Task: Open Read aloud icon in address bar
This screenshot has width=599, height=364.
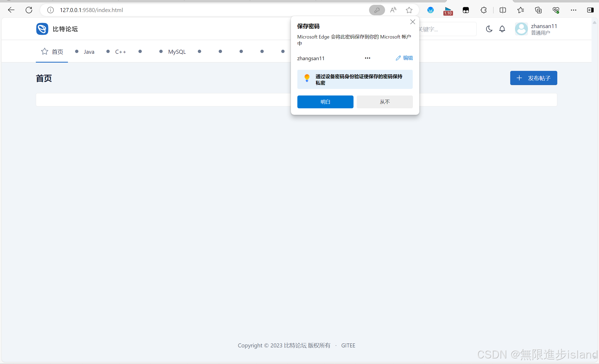Action: pyautogui.click(x=393, y=10)
